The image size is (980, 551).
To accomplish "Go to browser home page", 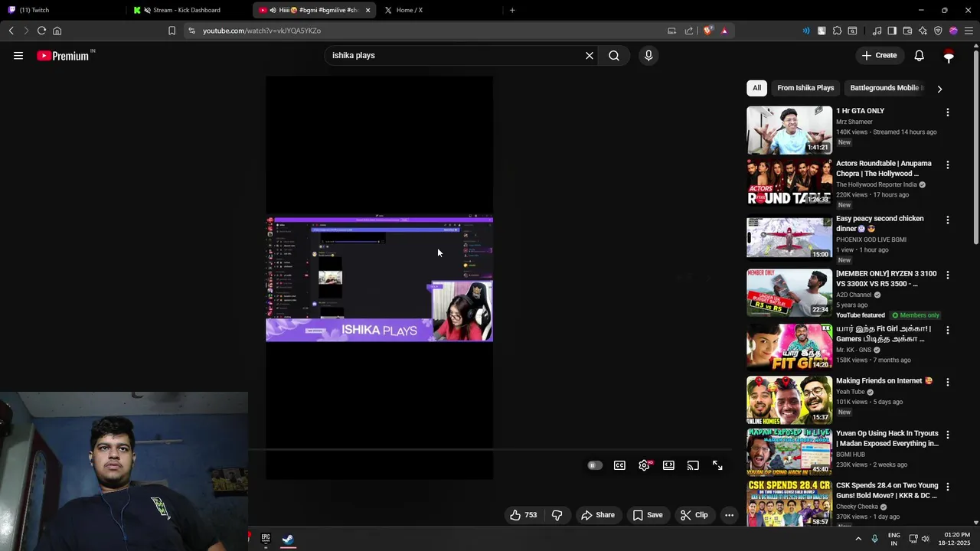I will [57, 31].
